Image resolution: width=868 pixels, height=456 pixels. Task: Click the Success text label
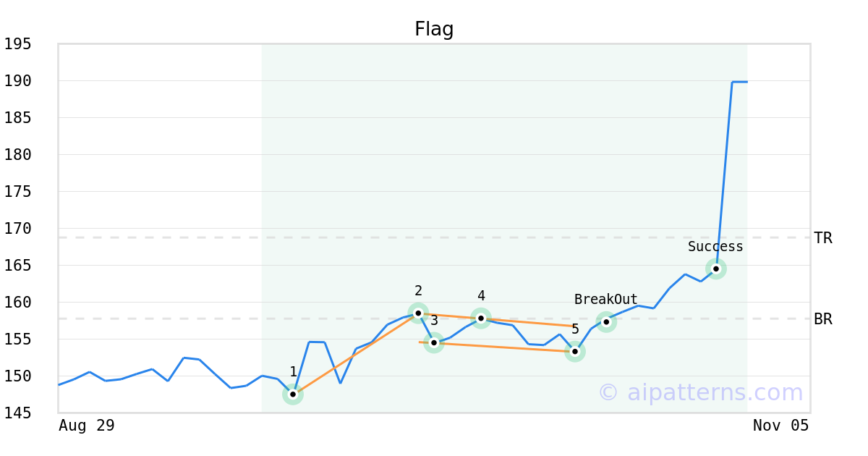pos(715,247)
